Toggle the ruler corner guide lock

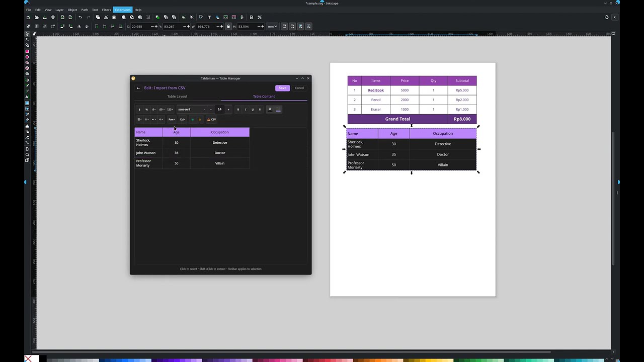coord(34,34)
